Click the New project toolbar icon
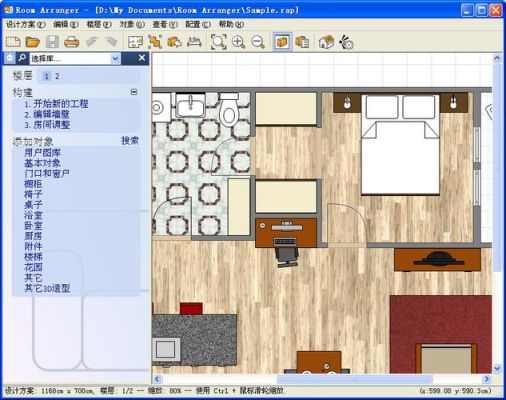506x400 pixels. pyautogui.click(x=13, y=42)
